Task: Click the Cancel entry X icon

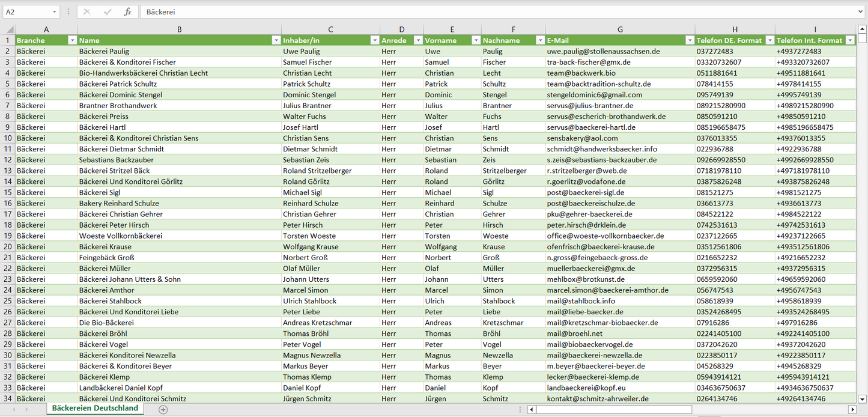Action: point(87,12)
